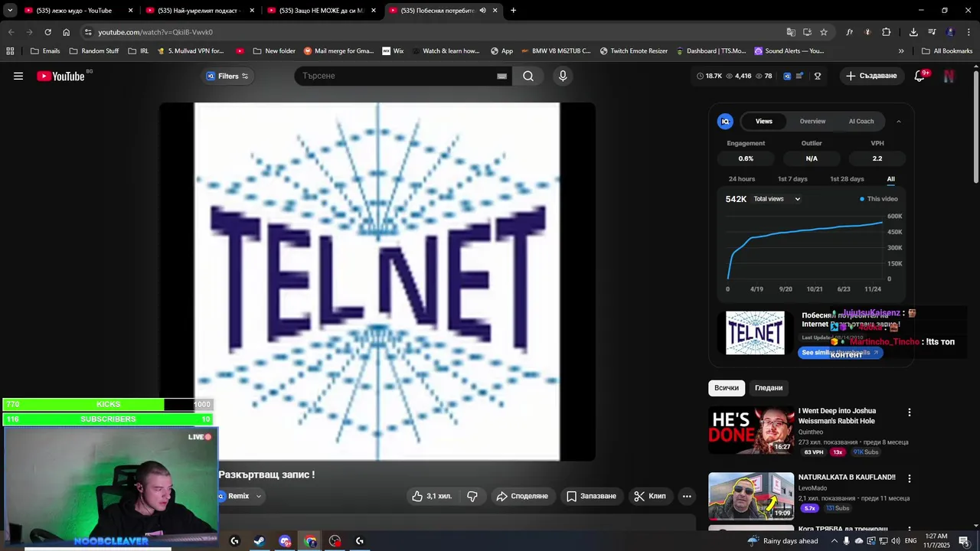Open Chrome three-dot menu
The width and height of the screenshot is (980, 551).
[x=969, y=32]
